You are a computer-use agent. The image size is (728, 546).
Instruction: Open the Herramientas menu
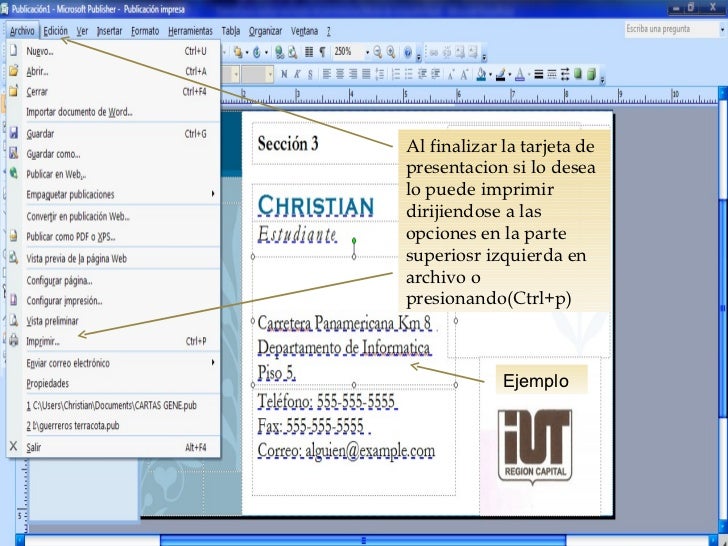tap(190, 31)
